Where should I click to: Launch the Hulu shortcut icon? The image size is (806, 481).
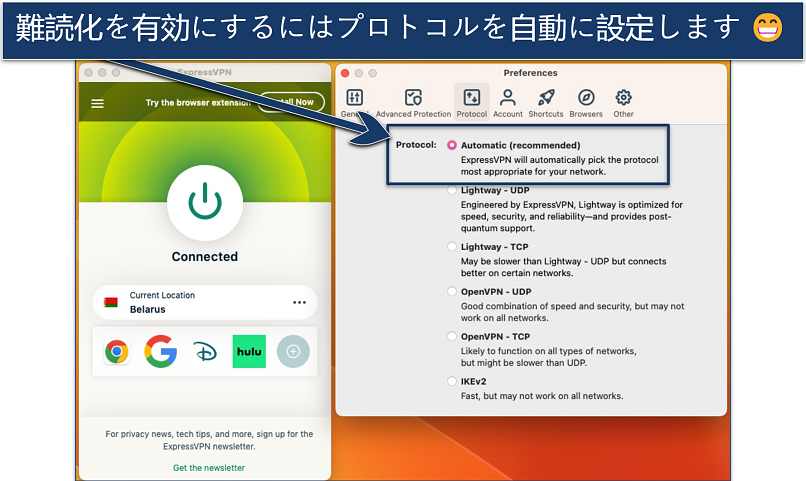coord(249,351)
